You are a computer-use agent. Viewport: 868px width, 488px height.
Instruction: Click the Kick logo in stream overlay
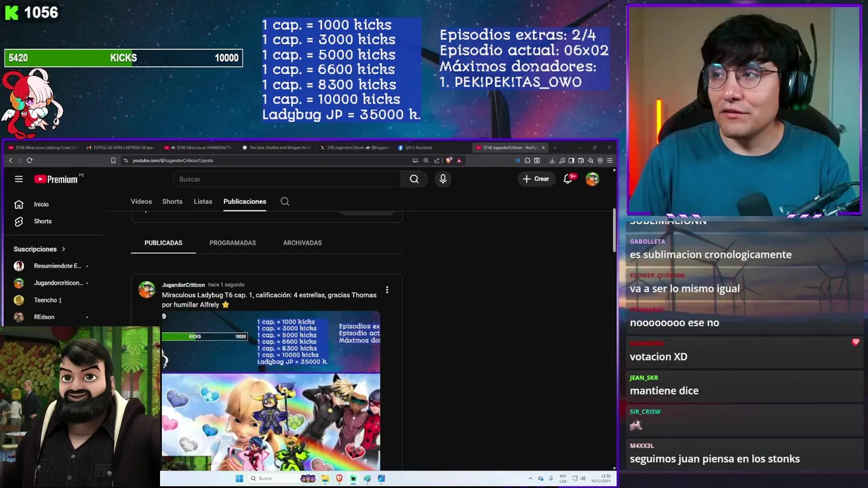(x=11, y=12)
